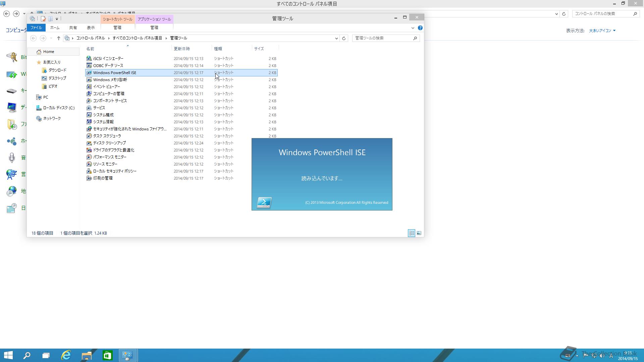Open the address bar history dropdown
The width and height of the screenshot is (644, 362).
336,38
